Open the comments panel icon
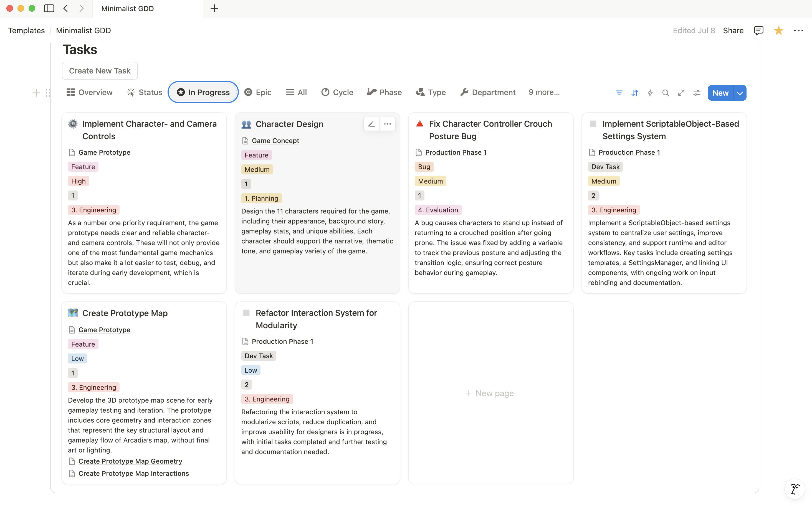The height and width of the screenshot is (506, 812). click(758, 30)
